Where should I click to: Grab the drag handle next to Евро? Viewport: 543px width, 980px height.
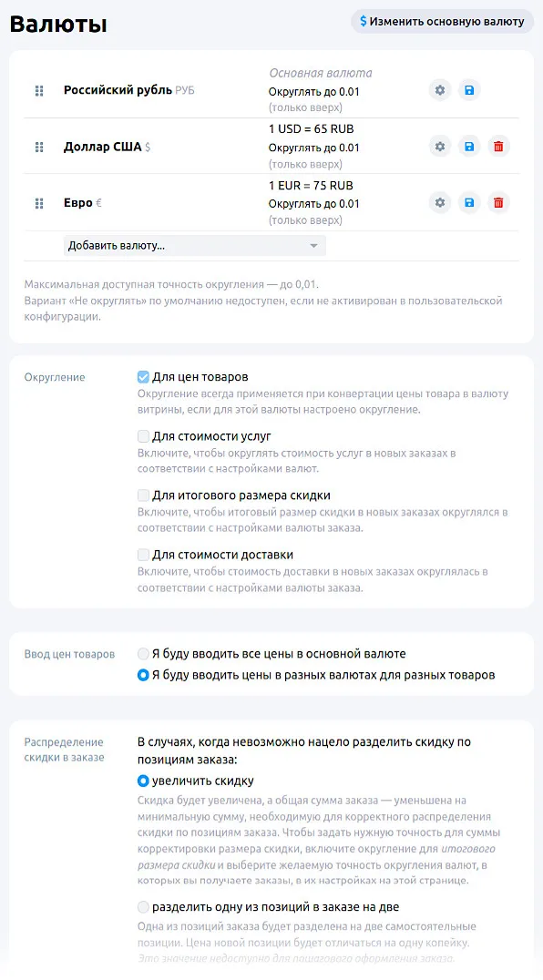point(38,202)
